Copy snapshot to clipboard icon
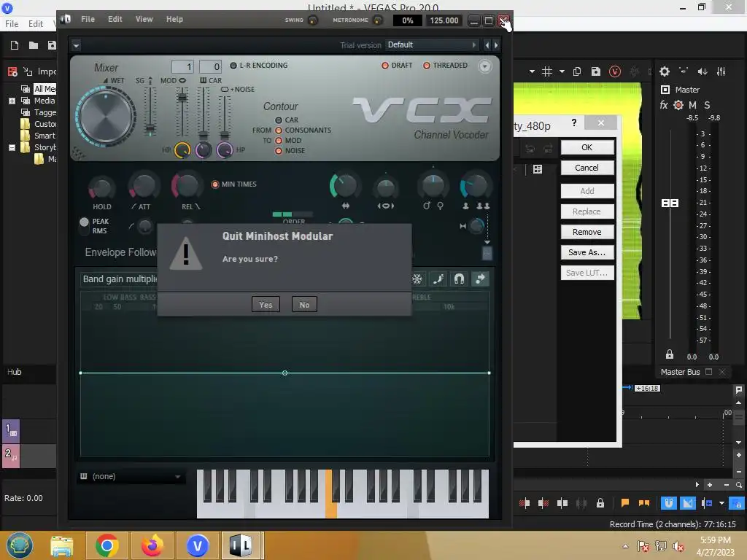This screenshot has height=560, width=747. [x=577, y=71]
